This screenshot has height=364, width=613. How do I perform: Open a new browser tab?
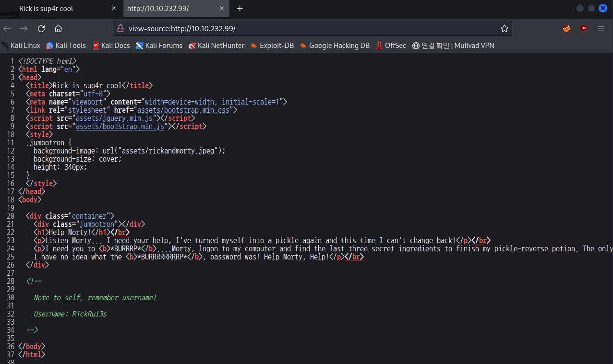pyautogui.click(x=240, y=9)
